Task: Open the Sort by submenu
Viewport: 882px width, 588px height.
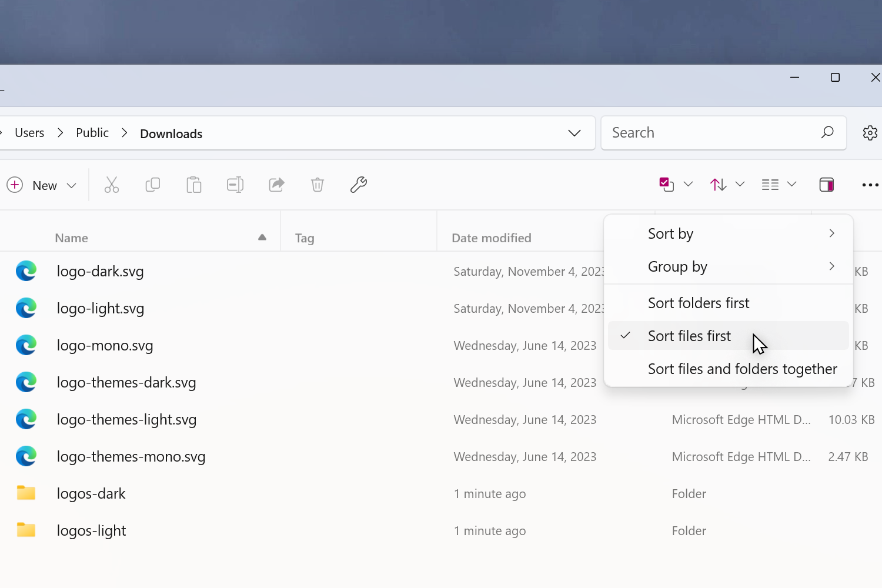Action: [x=670, y=233]
